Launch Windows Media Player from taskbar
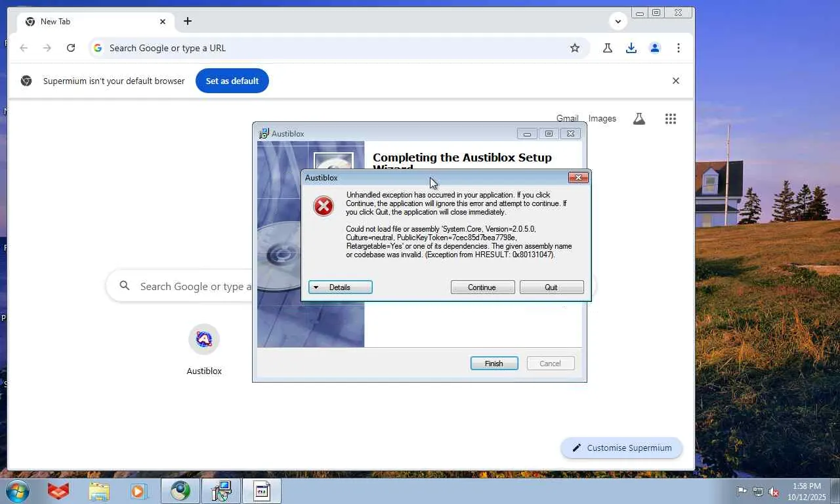 tap(138, 491)
